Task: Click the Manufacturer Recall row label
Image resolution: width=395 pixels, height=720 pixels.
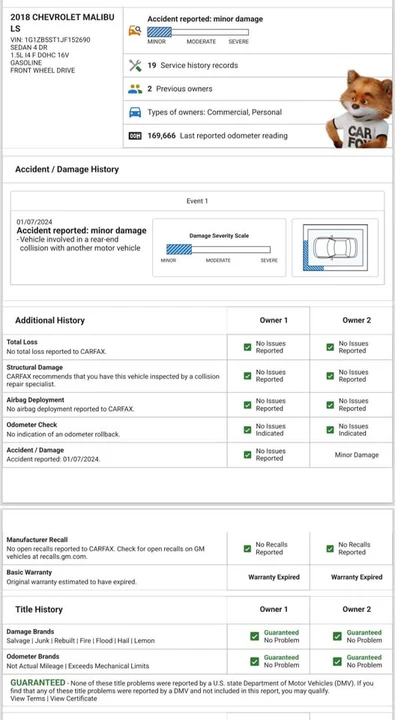Action: tap(37, 540)
